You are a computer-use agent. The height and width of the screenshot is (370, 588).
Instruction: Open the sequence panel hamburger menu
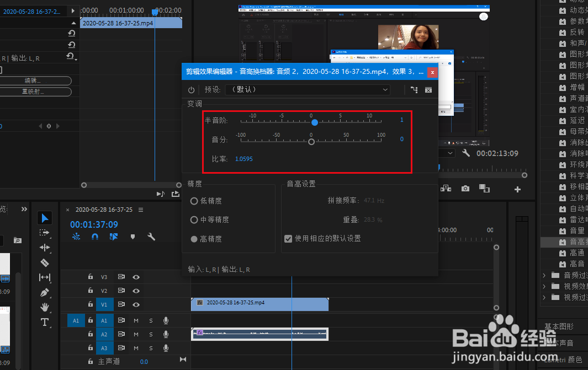pyautogui.click(x=141, y=210)
